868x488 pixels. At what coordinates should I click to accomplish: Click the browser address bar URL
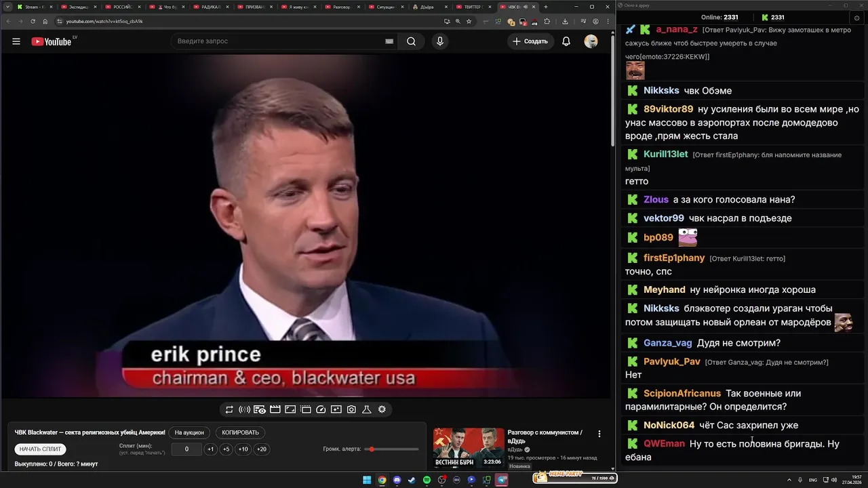[104, 21]
